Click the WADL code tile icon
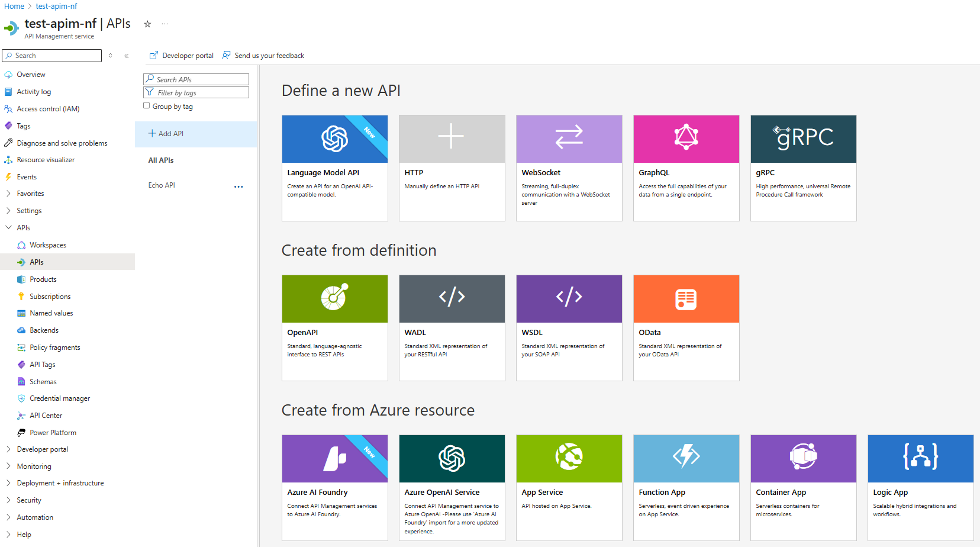Image resolution: width=980 pixels, height=547 pixels. 452,297
